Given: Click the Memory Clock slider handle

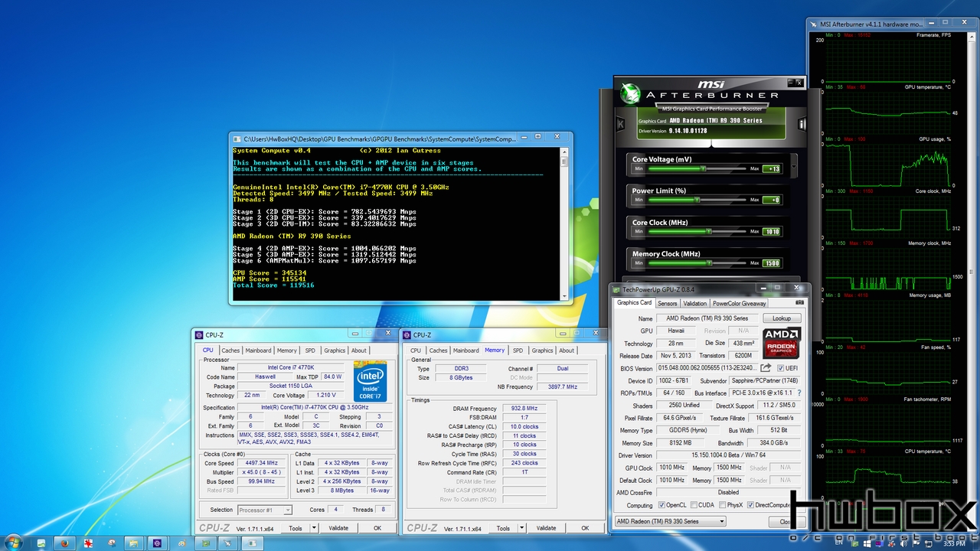Looking at the screenshot, I should (x=710, y=262).
